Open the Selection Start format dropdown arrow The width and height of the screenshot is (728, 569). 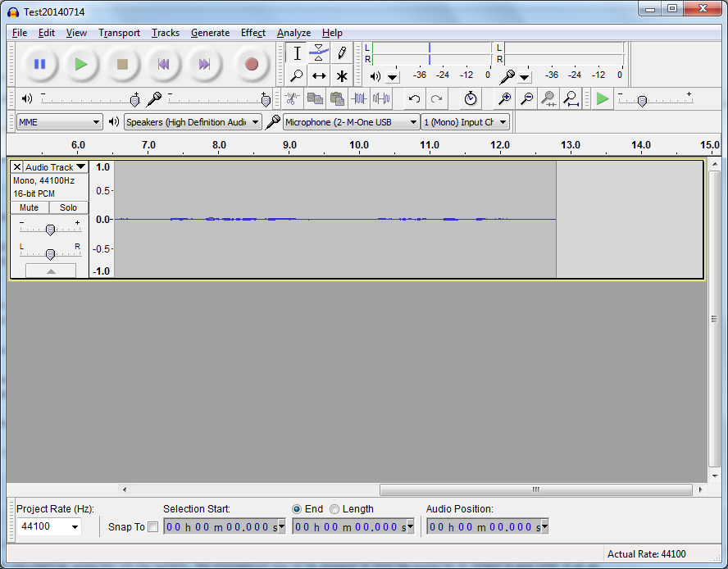click(281, 526)
